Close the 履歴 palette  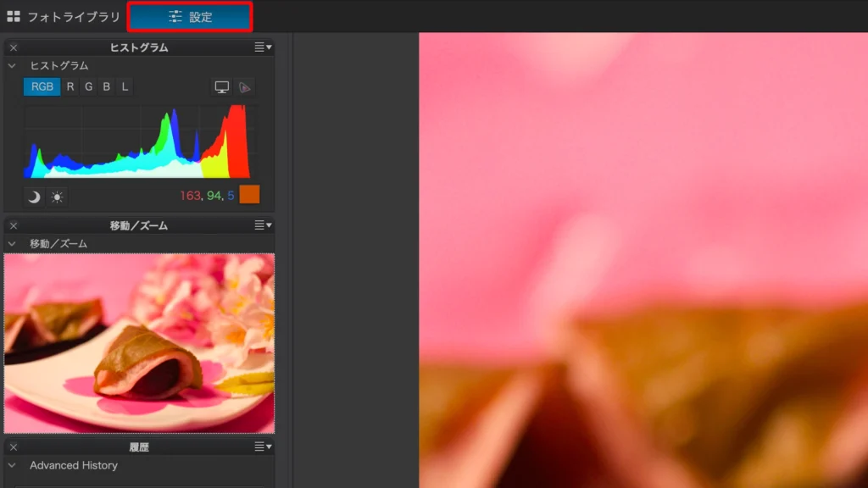click(14, 446)
